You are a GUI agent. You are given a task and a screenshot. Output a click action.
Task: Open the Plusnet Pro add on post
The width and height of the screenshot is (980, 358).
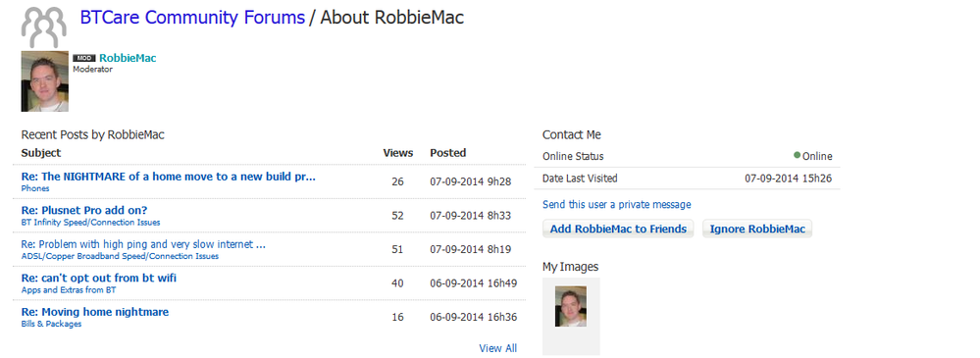84,210
